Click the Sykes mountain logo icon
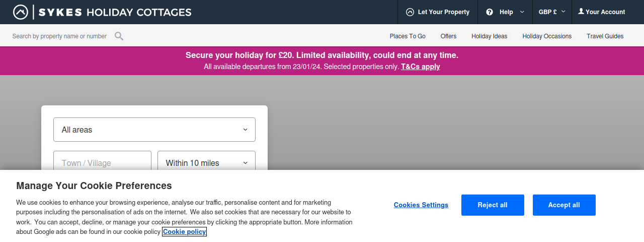 [x=21, y=12]
